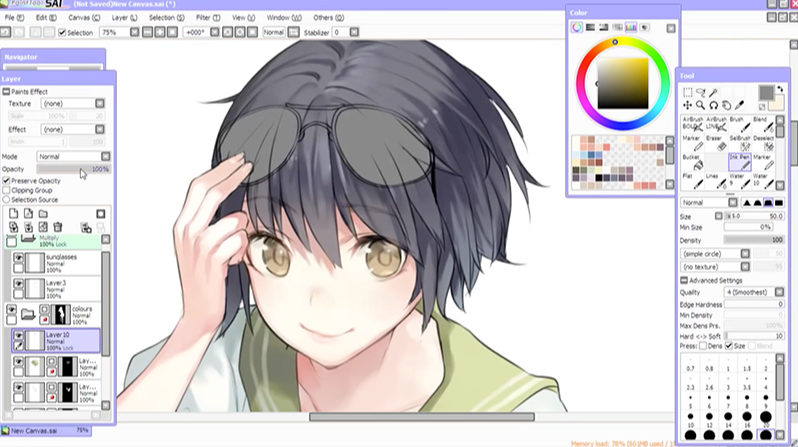Adjust the brush Density slider
Viewport: 798px width, 447px height.
754,240
